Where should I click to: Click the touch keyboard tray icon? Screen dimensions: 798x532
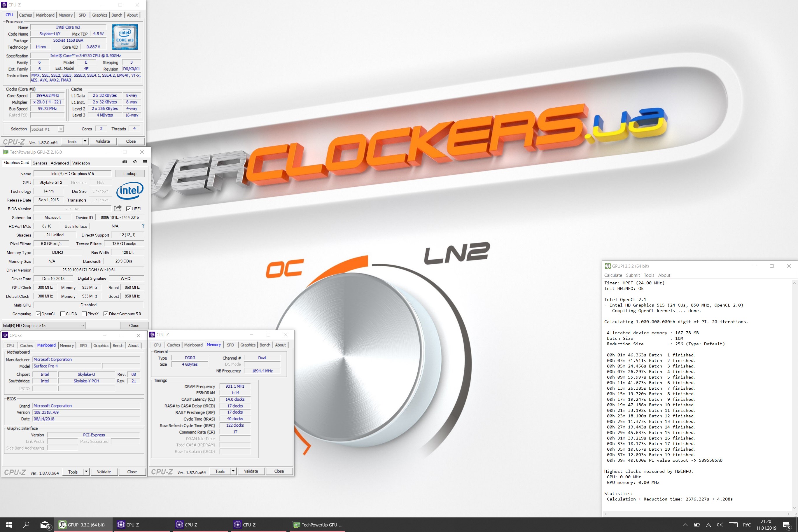pos(733,525)
